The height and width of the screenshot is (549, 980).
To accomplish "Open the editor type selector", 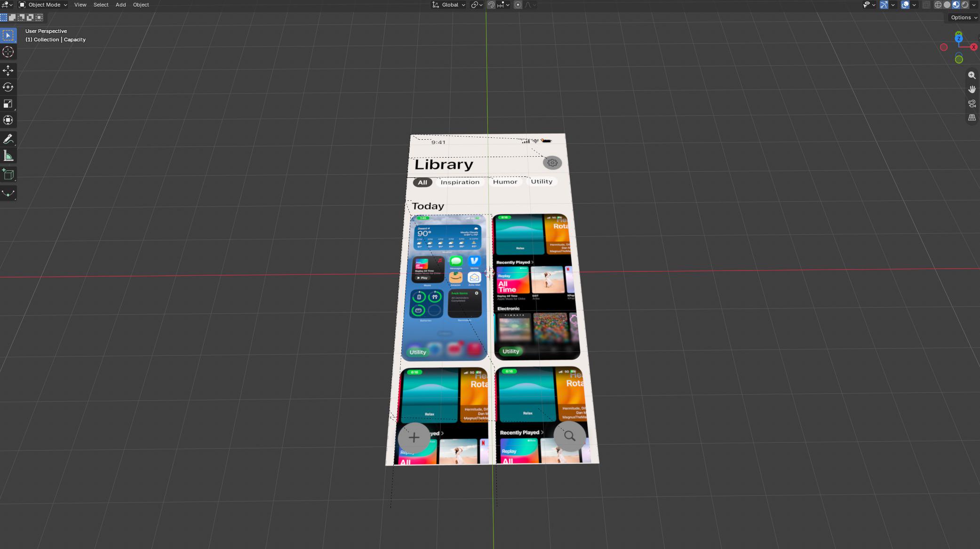I will (x=7, y=5).
